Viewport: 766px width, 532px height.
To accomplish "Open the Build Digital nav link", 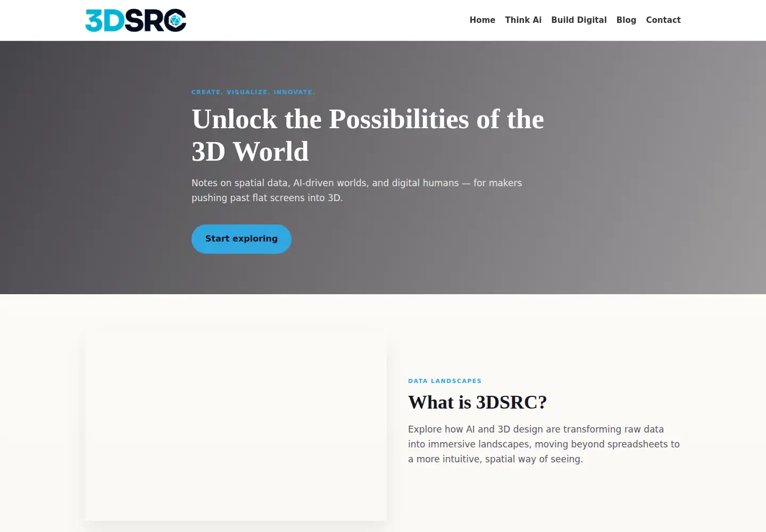I will point(579,20).
